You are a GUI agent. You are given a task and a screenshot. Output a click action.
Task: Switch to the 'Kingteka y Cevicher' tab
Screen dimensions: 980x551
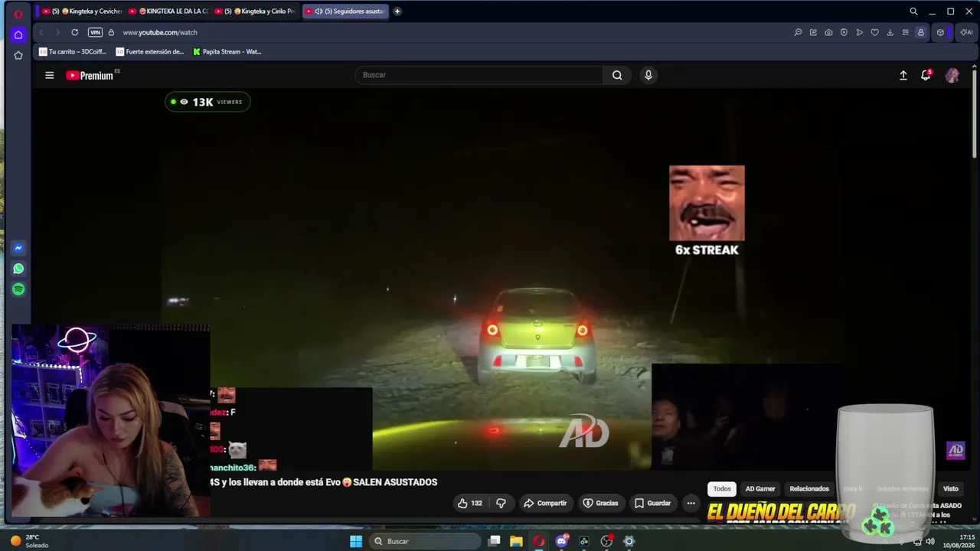(x=82, y=11)
